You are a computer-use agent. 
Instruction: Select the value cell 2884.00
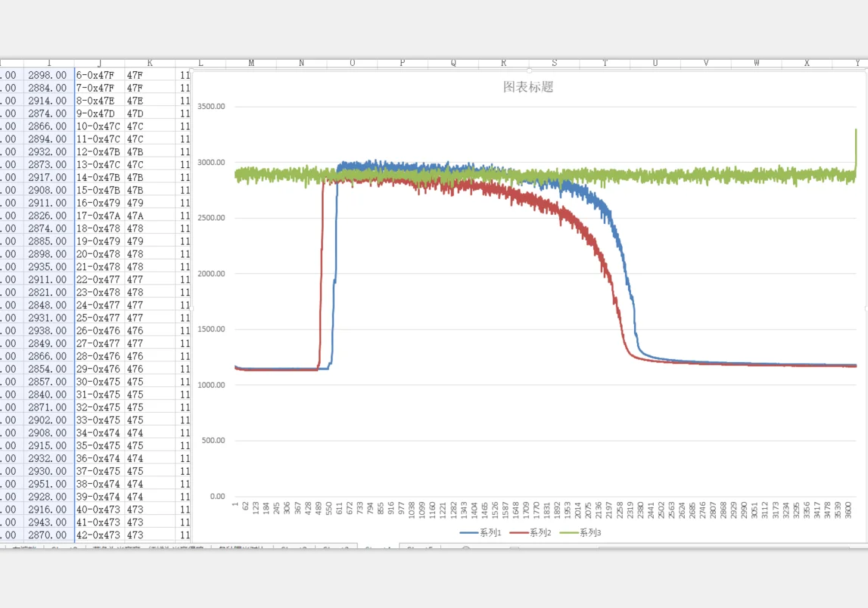click(x=48, y=88)
